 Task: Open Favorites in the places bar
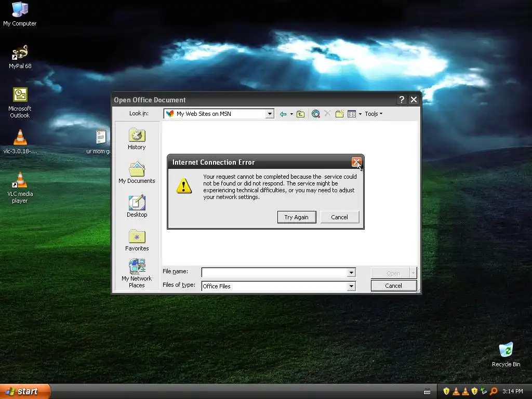point(137,240)
